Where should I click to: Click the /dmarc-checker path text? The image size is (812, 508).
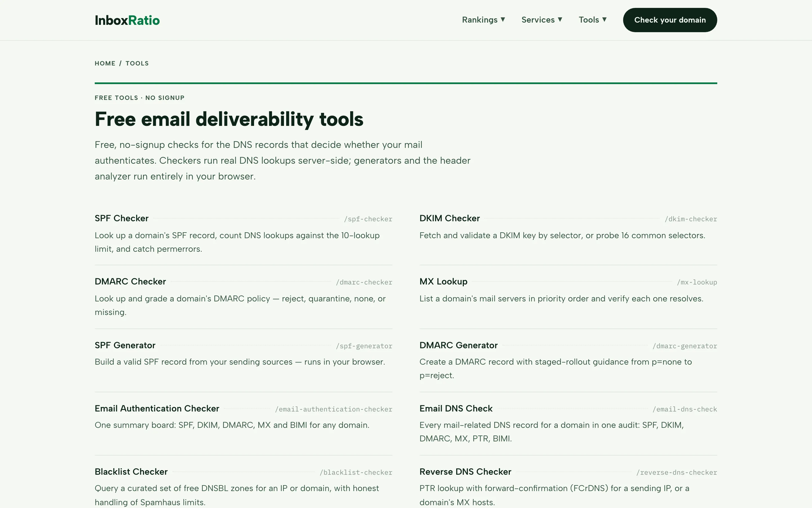coord(364,282)
